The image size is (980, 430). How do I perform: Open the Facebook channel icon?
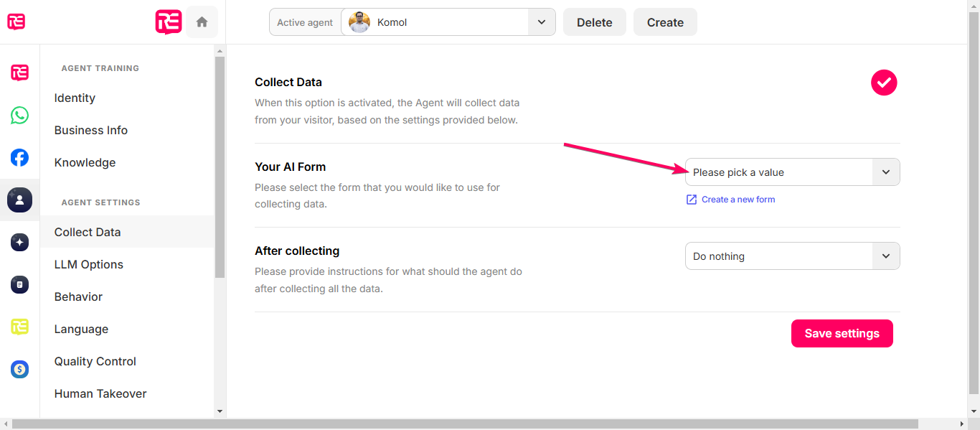(19, 157)
